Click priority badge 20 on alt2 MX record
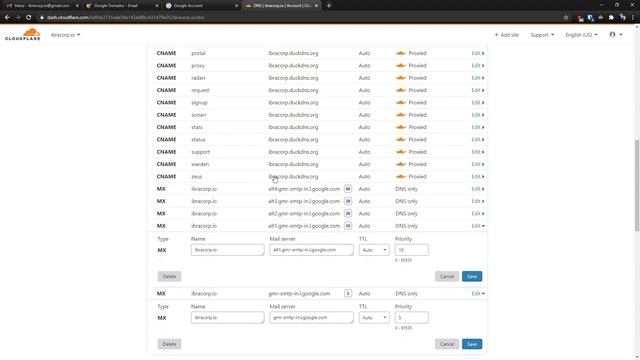Screen dimensions: 640x360 (x=348, y=213)
